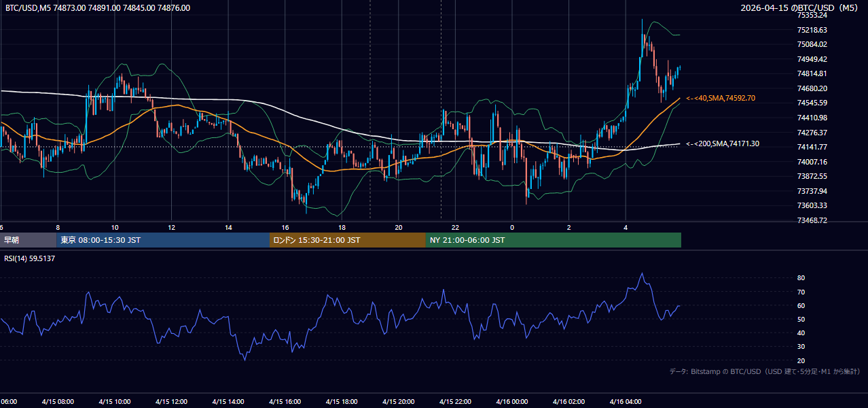Screen dimensions: 868x408
Task: Click price axis value 73603.33
Action: (812, 205)
